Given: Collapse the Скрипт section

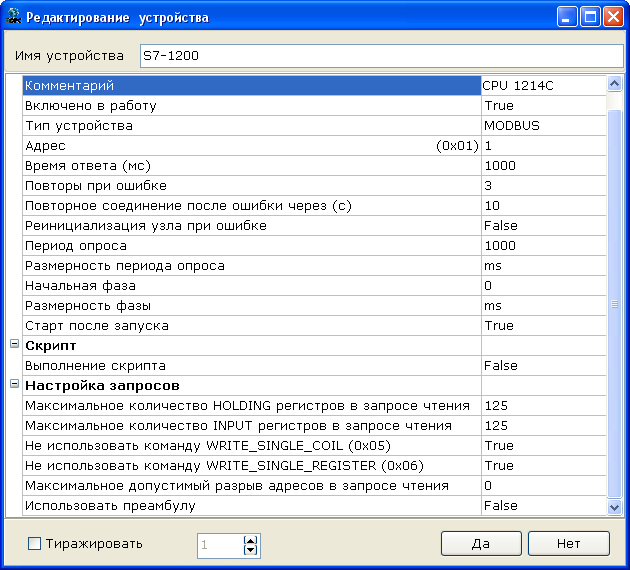Looking at the screenshot, I should coord(14,344).
